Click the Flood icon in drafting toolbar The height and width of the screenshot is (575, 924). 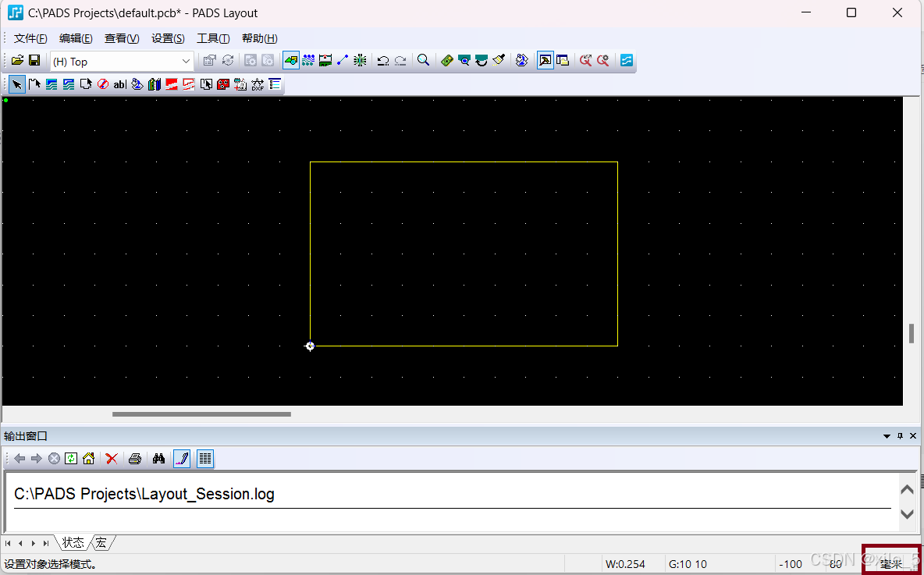[137, 84]
